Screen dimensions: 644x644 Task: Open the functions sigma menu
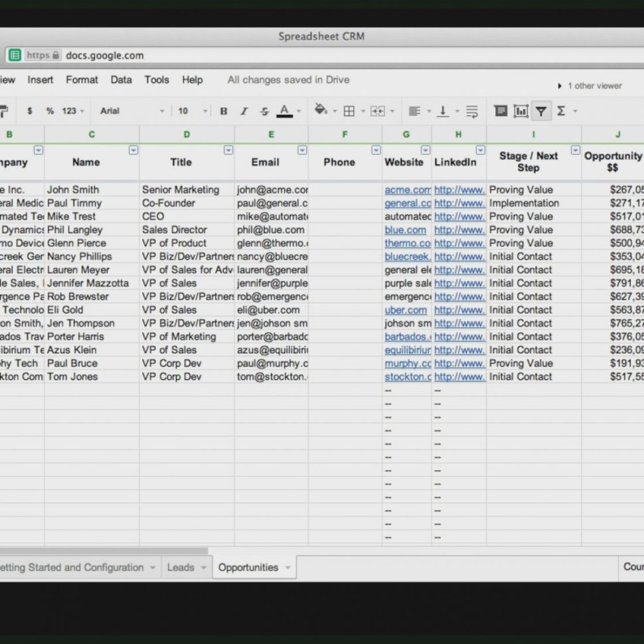pos(562,111)
